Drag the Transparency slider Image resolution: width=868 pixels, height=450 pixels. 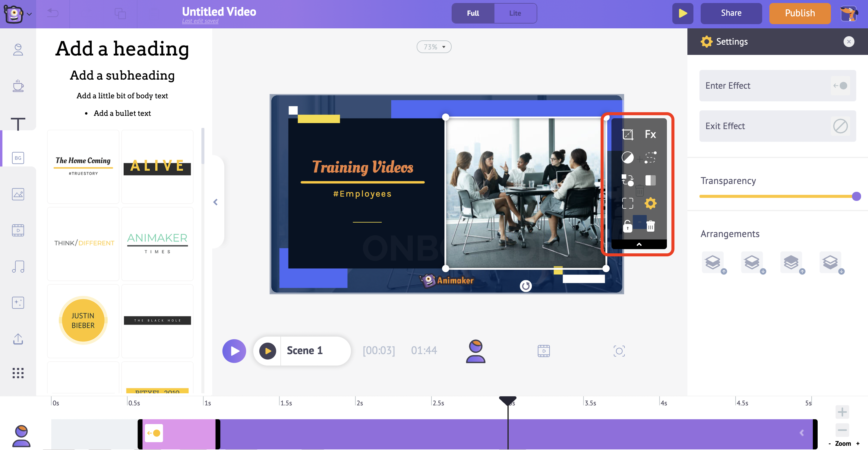pos(857,196)
